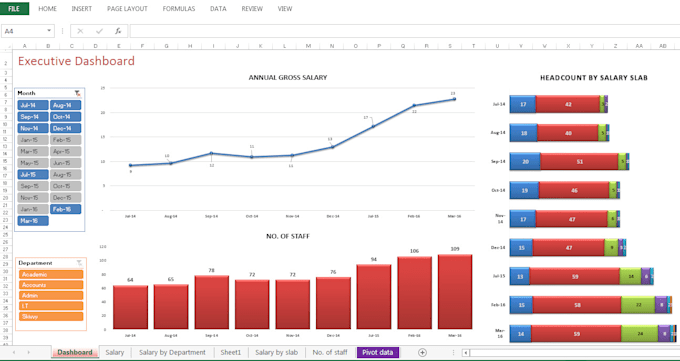
Task: Select Aug-15 in Month slicer
Action: [x=65, y=174]
